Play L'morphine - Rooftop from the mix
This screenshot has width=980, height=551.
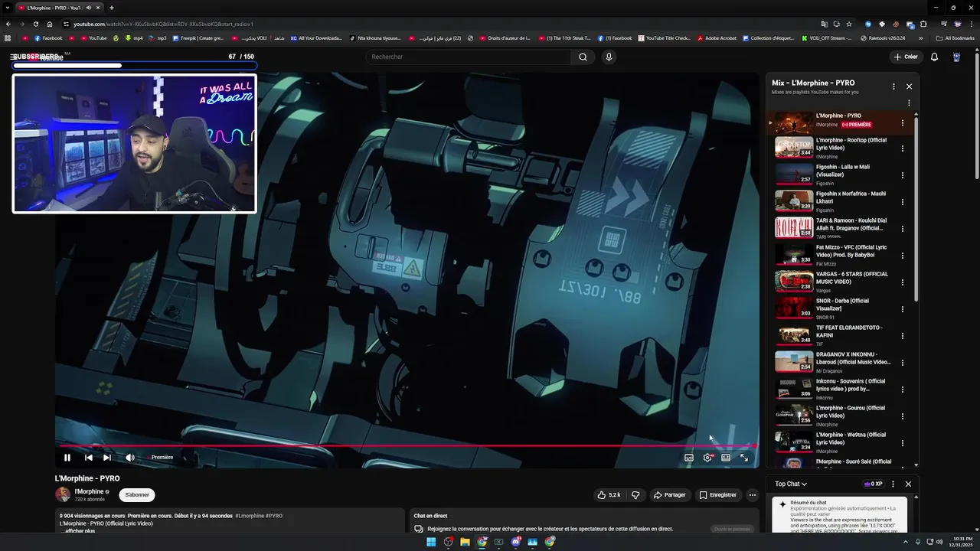[x=840, y=148]
